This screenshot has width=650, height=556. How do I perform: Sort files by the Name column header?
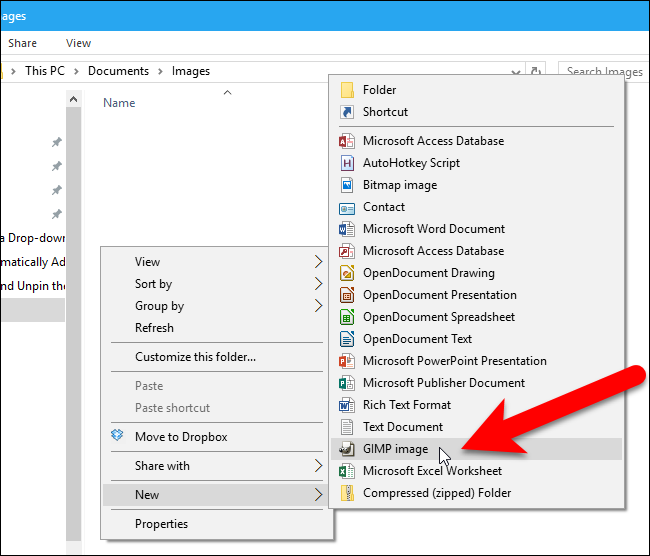click(x=119, y=103)
